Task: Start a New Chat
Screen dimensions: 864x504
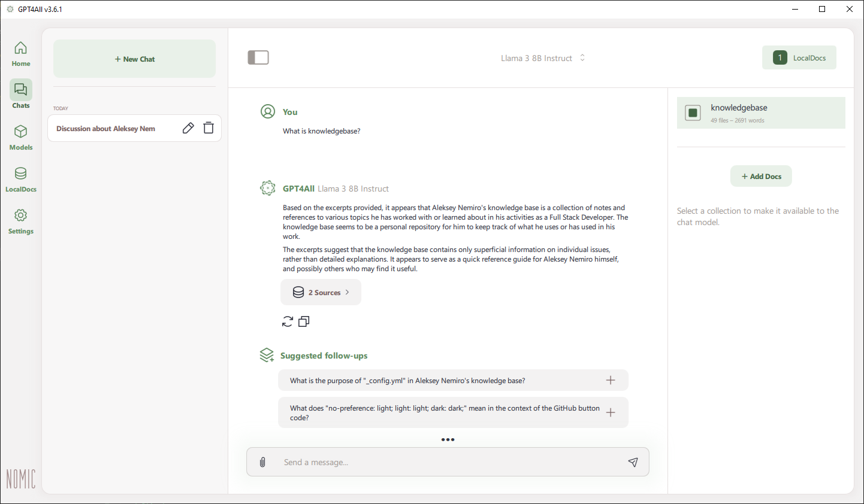Action: (x=135, y=59)
